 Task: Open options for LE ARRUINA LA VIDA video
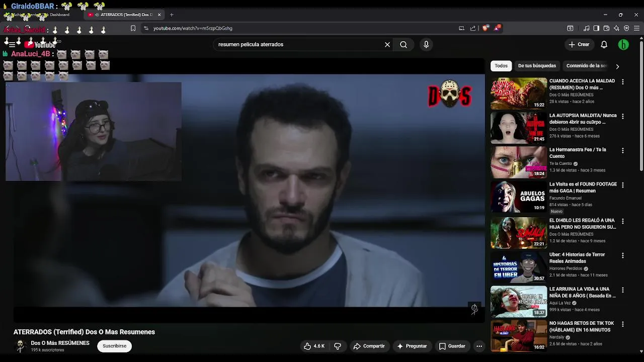coord(623,290)
